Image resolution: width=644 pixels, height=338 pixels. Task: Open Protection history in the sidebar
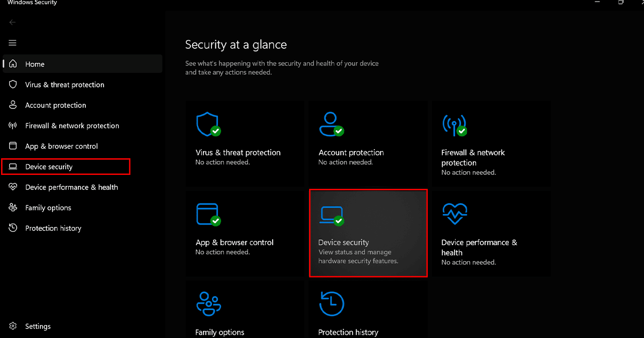pos(53,228)
